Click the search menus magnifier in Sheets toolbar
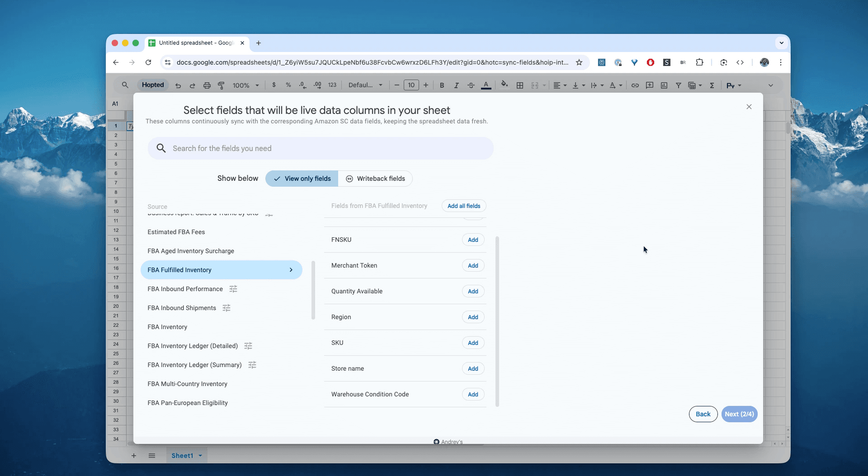Screen dimensions: 868x476 coord(125,85)
